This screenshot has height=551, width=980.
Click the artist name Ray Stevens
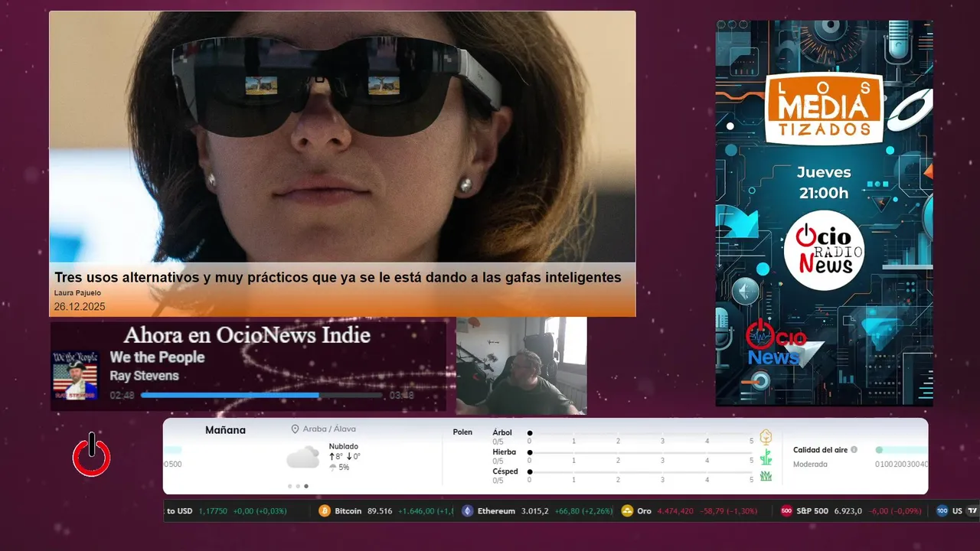point(144,376)
